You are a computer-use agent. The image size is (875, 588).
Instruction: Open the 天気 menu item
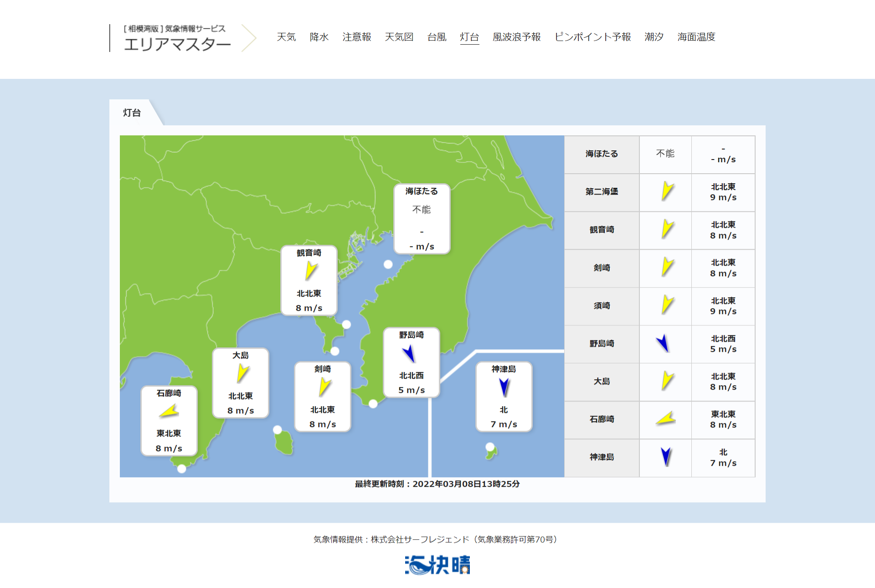[286, 37]
